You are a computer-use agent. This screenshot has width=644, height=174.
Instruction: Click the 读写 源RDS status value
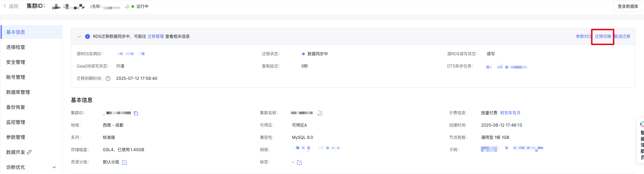click(491, 54)
